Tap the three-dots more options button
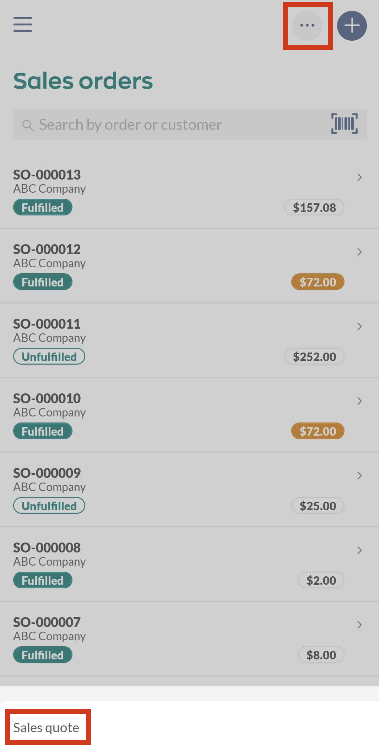This screenshot has width=379, height=750. (307, 25)
